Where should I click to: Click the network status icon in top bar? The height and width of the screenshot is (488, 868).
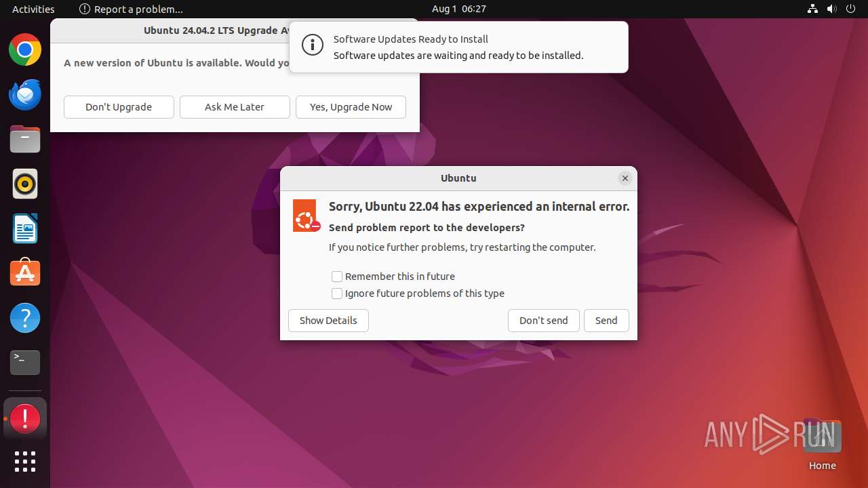click(812, 9)
